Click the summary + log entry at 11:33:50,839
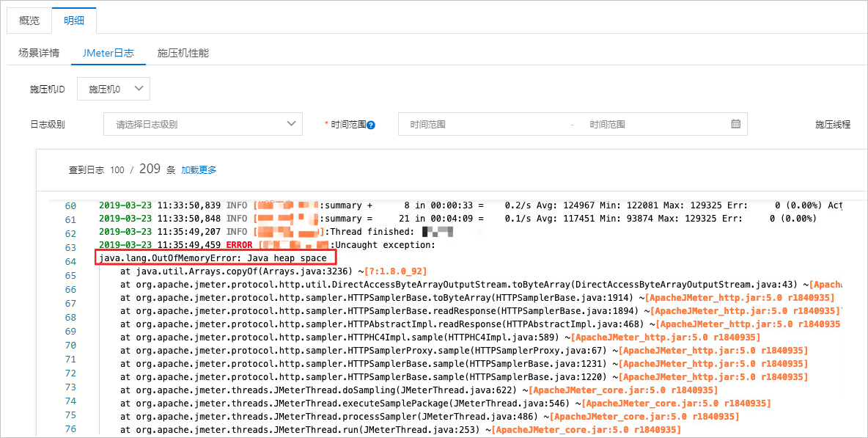 (x=471, y=205)
